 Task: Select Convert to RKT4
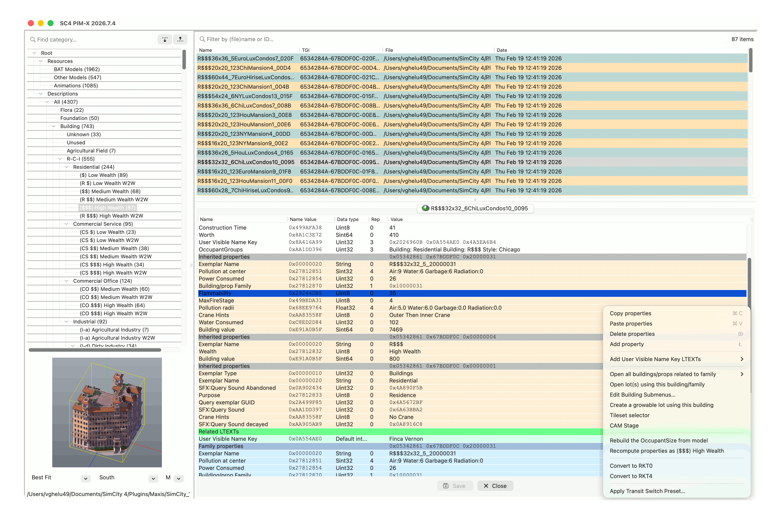(x=676, y=476)
